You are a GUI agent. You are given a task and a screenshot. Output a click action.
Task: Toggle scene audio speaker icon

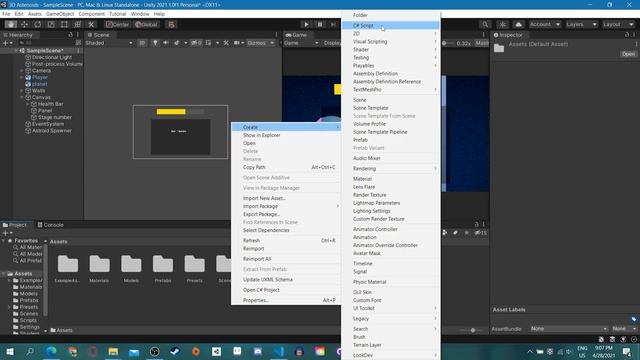[166, 43]
